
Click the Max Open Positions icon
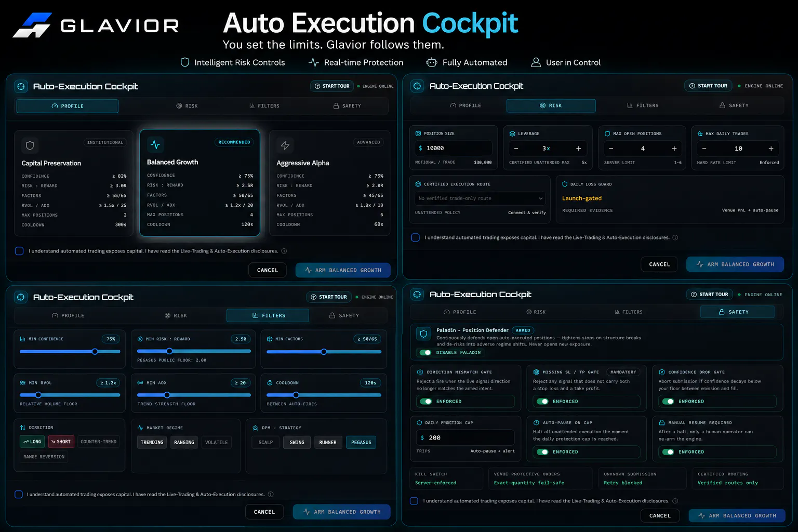point(607,134)
